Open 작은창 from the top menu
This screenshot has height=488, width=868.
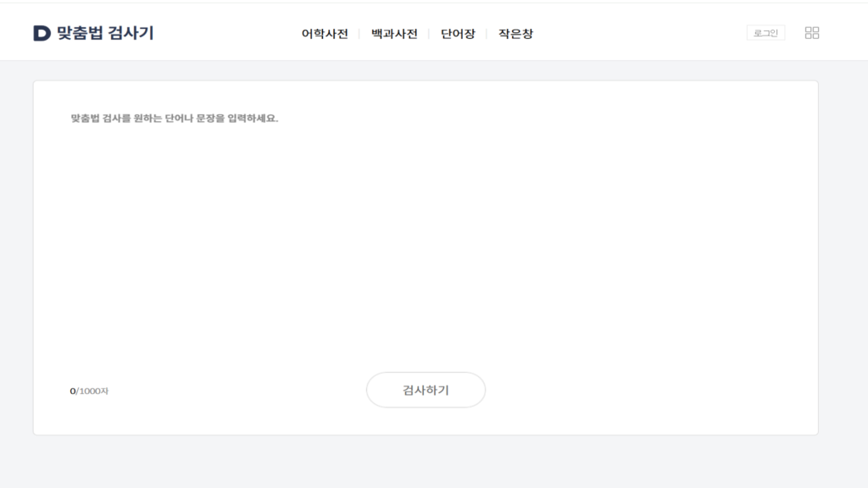coord(515,34)
